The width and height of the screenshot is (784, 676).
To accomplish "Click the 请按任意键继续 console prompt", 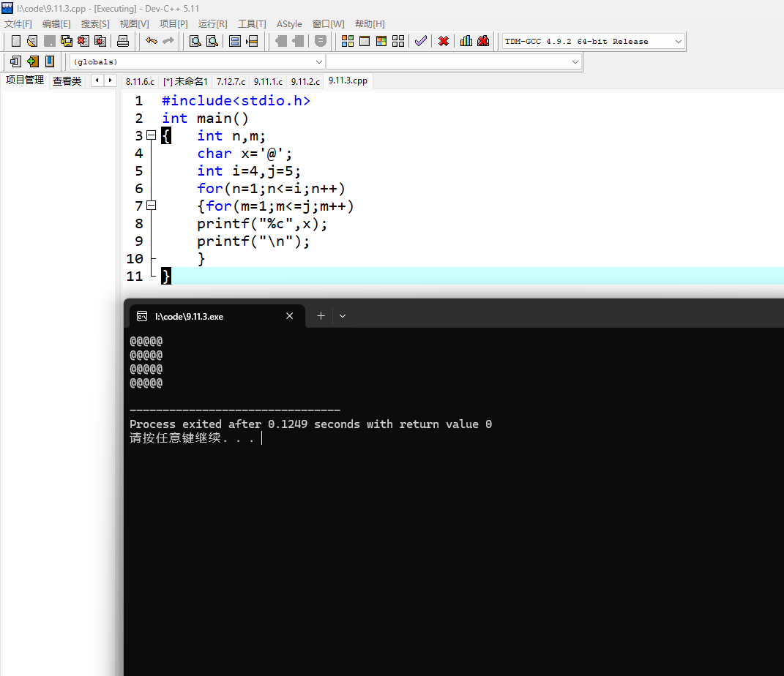I will (192, 438).
